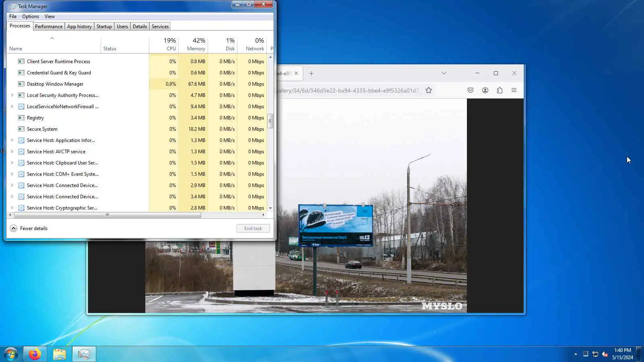The width and height of the screenshot is (644, 362).
Task: Click the Service Host: Cryptographic Services gear icon
Action: click(x=21, y=208)
